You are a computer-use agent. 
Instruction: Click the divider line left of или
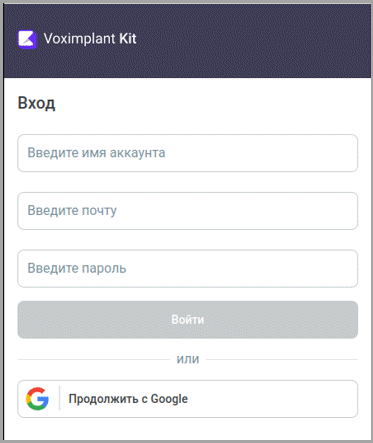(x=94, y=360)
